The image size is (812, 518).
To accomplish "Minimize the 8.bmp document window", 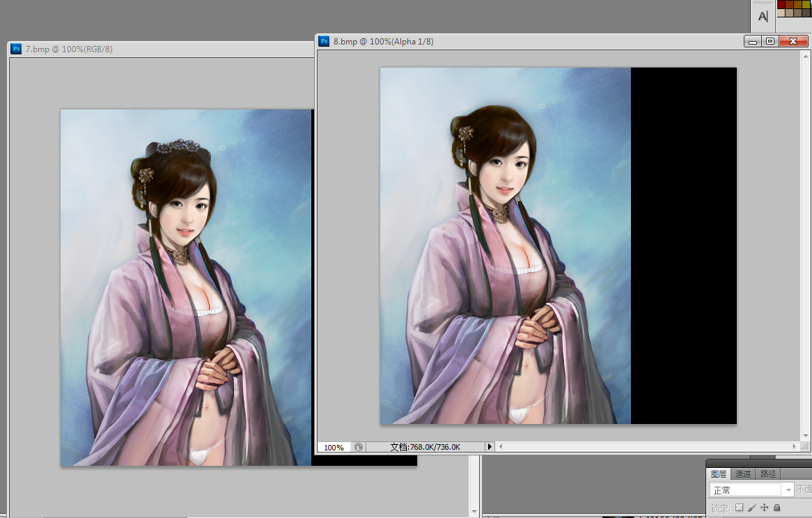I will (752, 41).
